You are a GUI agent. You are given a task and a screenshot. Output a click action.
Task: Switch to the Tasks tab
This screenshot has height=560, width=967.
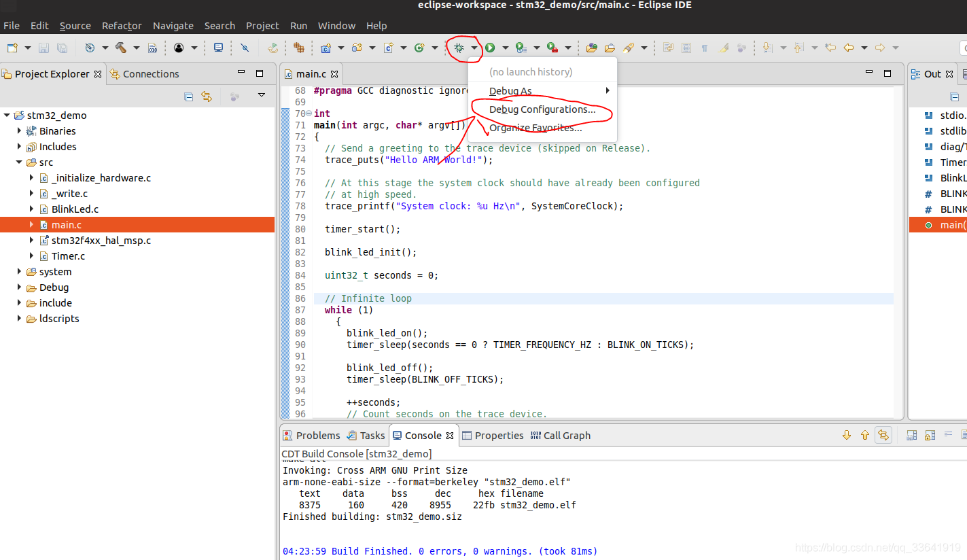click(366, 436)
